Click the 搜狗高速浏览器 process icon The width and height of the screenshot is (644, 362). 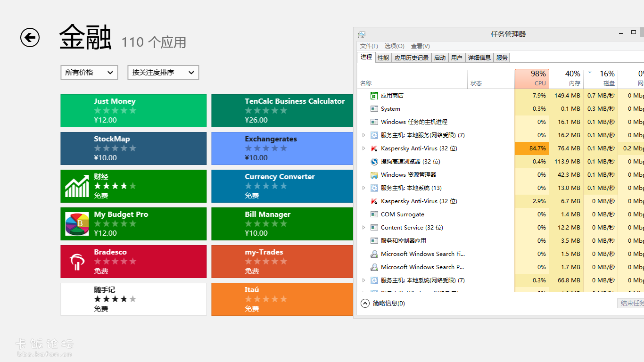click(x=374, y=161)
